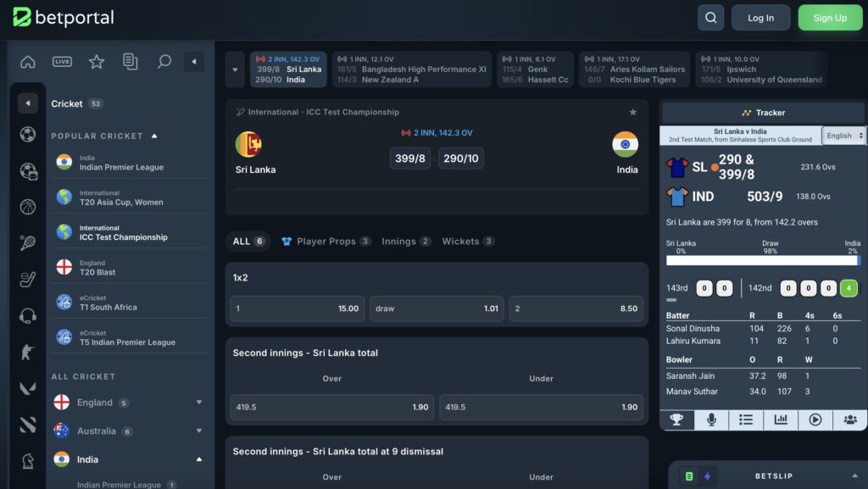This screenshot has width=868, height=489.
Task: Click the India flag in match header
Action: [x=625, y=144]
